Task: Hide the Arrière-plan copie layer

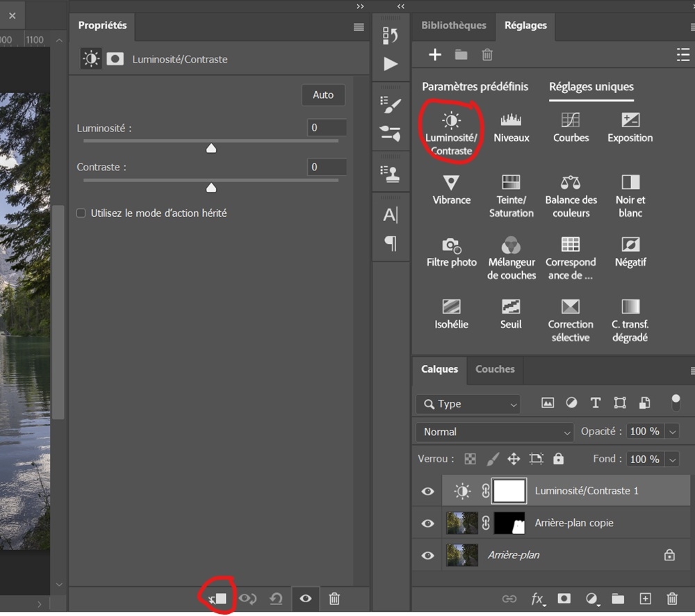Action: point(427,524)
